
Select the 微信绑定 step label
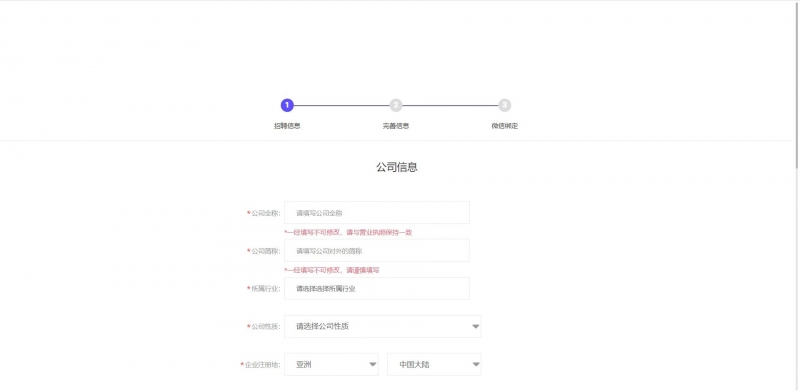click(x=505, y=126)
